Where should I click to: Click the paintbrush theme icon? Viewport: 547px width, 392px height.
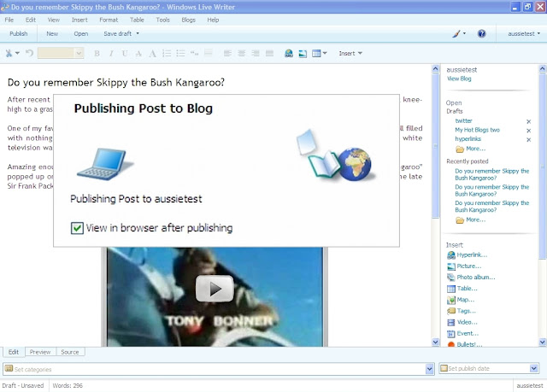(x=456, y=34)
